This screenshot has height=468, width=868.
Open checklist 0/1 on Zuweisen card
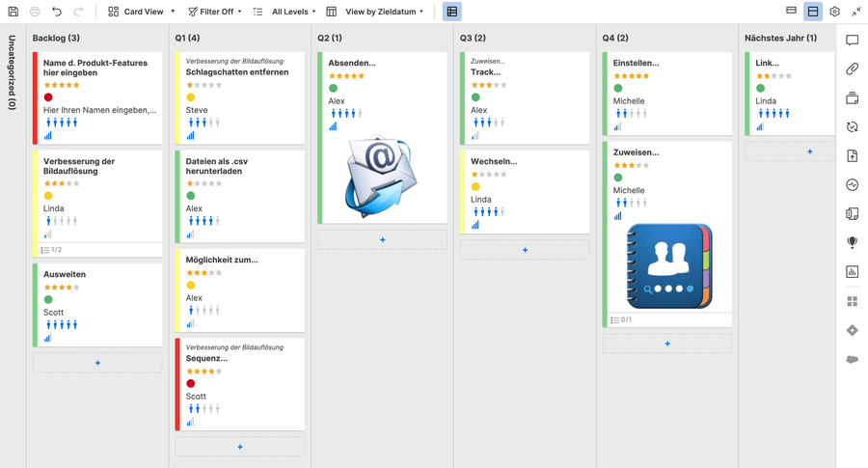point(620,319)
